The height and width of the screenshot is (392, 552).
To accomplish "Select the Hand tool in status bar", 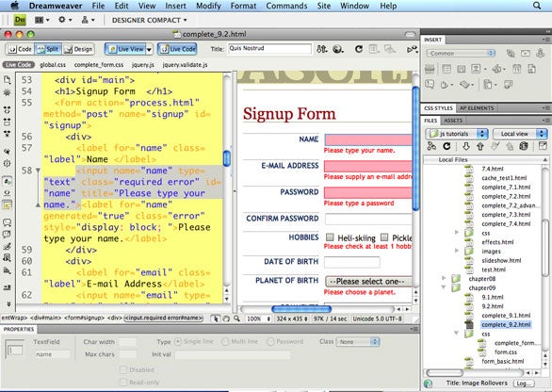I will pos(226,318).
